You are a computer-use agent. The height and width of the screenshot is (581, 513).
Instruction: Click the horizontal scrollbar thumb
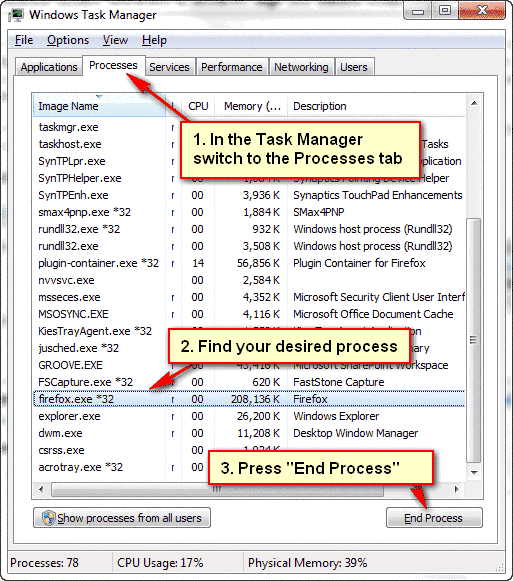(x=217, y=489)
